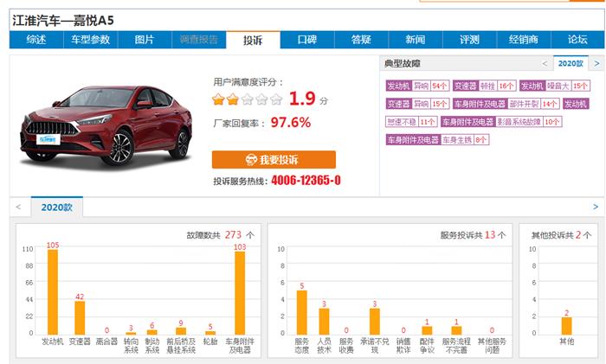Click the 服务流程不完善 bar showing 1
This screenshot has height=364, width=606.
(x=456, y=330)
